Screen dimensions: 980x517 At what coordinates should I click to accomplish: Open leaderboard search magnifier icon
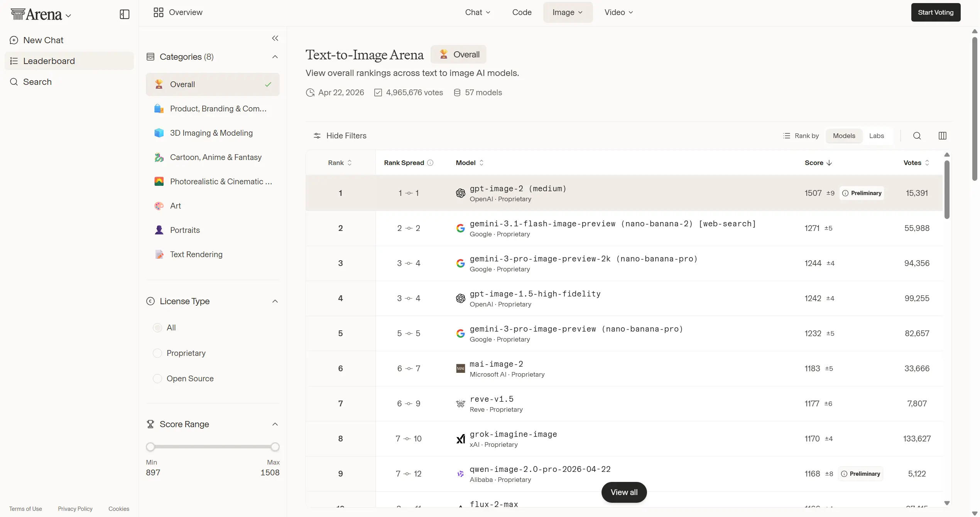pyautogui.click(x=917, y=136)
